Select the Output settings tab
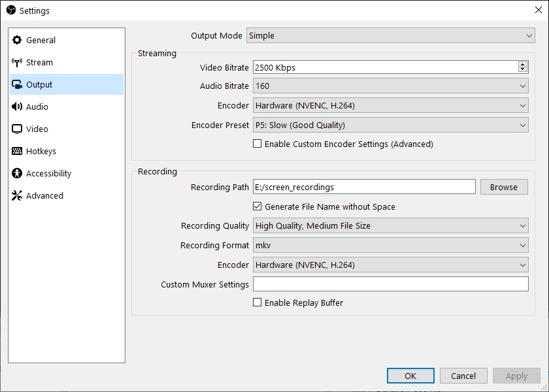Screen dimensions: 549x392 coord(67,84)
